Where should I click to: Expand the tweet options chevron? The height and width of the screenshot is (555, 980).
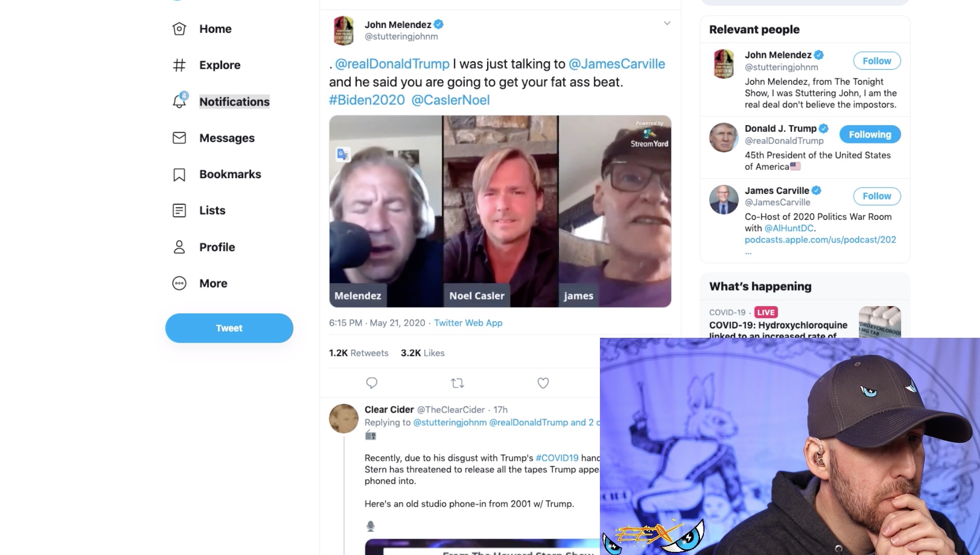pyautogui.click(x=667, y=23)
